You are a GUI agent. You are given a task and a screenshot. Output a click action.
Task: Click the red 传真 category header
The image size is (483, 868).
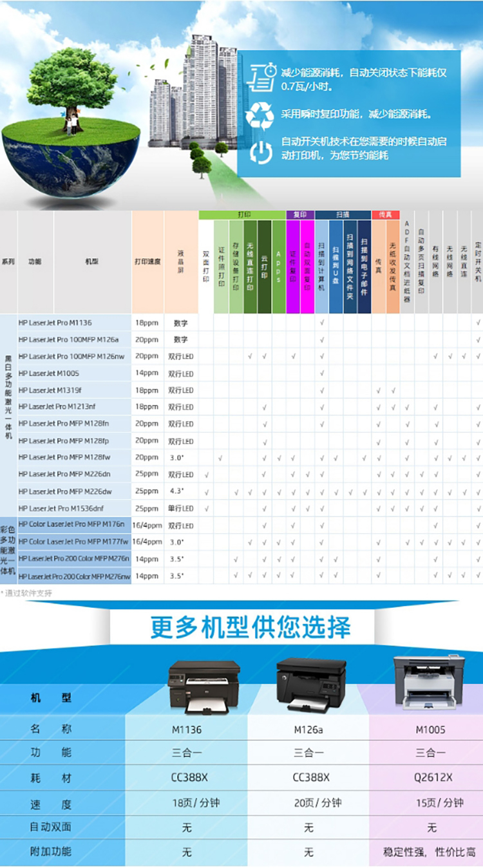coord(385,215)
